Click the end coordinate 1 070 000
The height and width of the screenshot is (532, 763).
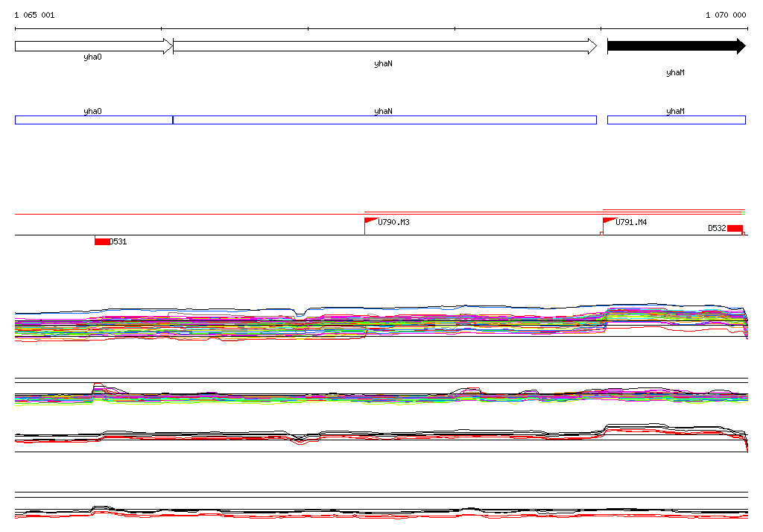click(726, 15)
